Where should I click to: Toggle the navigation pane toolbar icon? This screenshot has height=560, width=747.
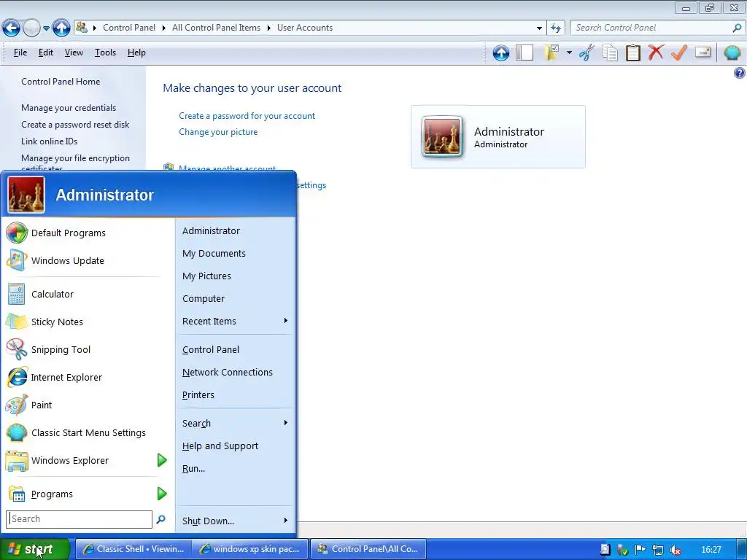pyautogui.click(x=525, y=52)
